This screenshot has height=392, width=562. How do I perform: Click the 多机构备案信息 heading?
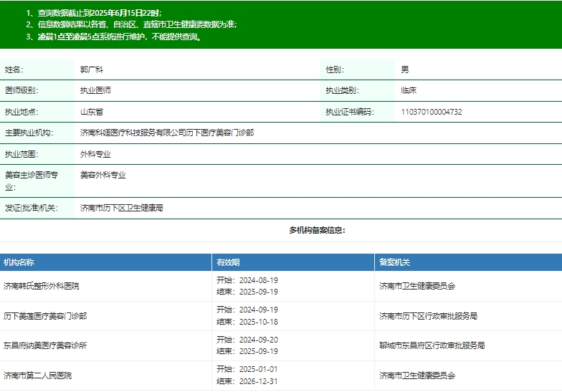[317, 230]
